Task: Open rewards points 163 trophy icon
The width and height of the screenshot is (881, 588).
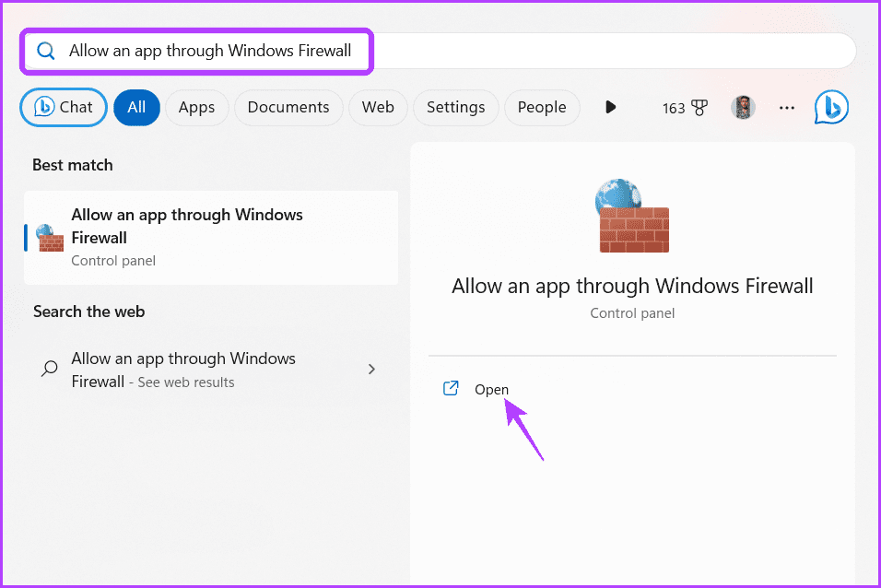Action: click(x=685, y=107)
